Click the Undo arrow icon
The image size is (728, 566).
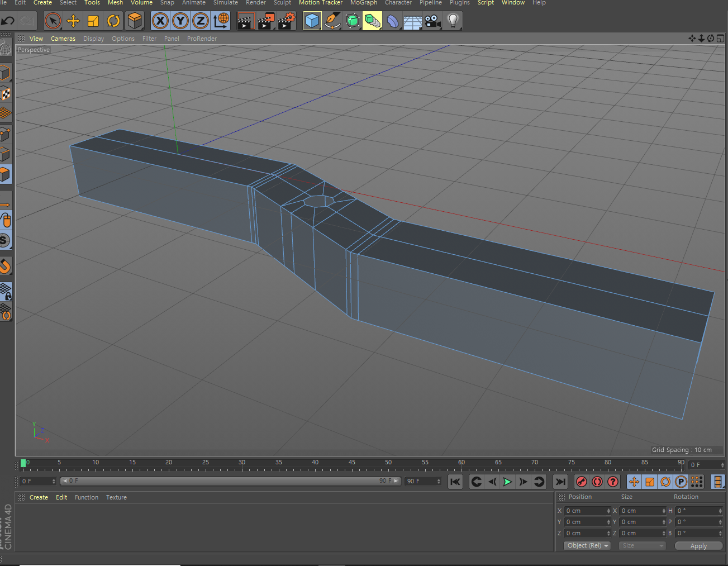tap(8, 21)
